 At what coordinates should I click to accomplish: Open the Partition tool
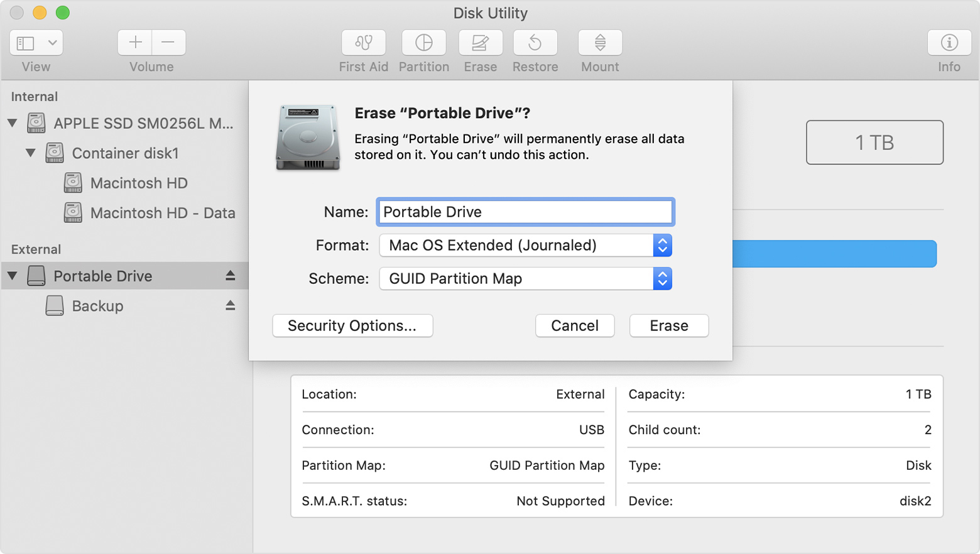pos(424,43)
